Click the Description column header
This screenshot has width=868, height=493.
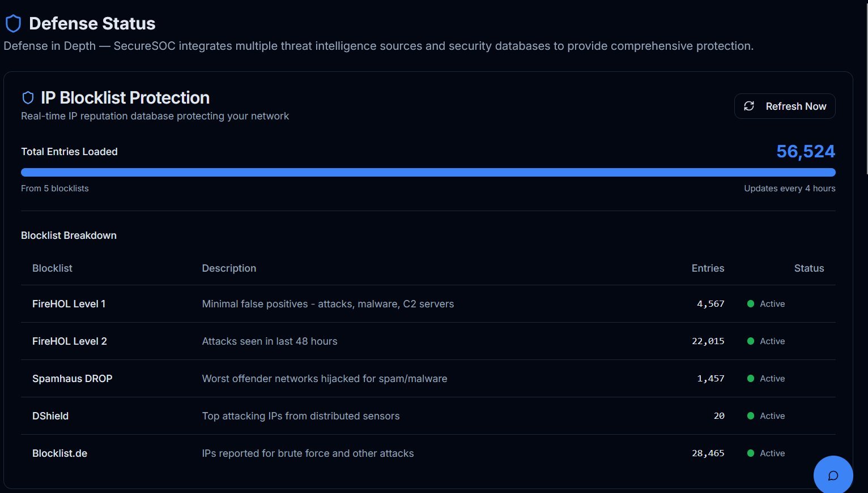click(x=229, y=268)
